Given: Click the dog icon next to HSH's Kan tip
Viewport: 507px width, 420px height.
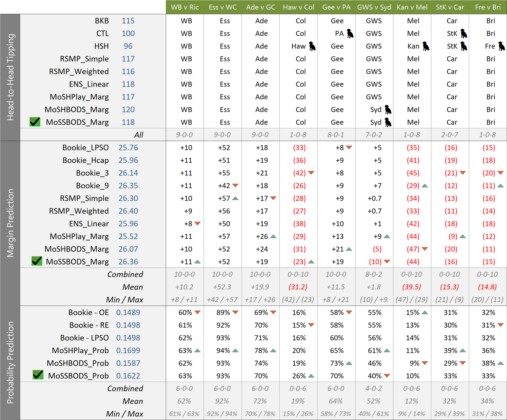Looking at the screenshot, I should click(426, 46).
